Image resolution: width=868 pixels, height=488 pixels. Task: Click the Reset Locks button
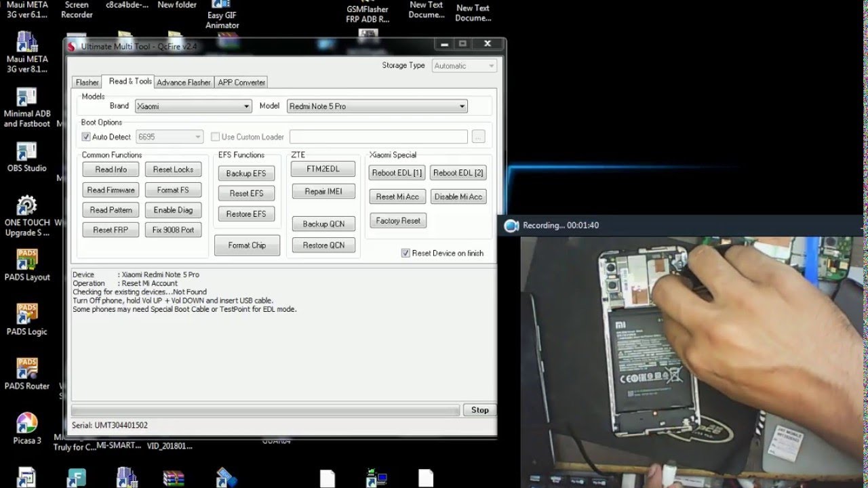173,169
